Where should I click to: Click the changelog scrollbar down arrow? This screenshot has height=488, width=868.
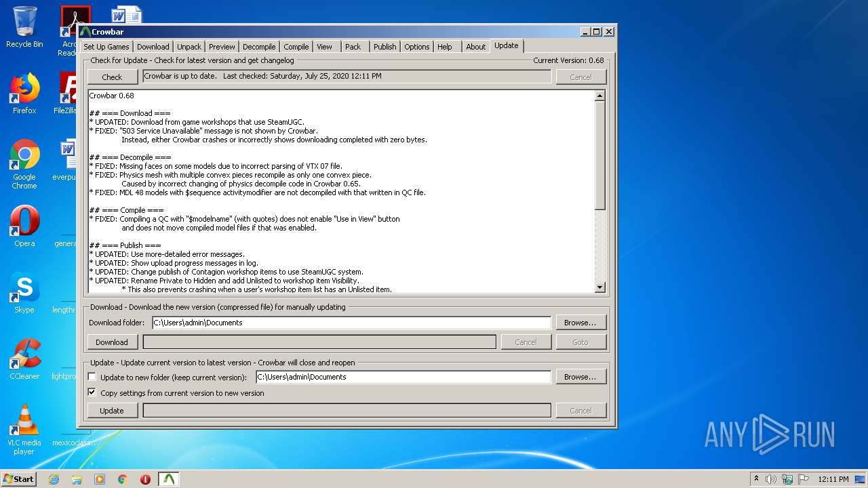(x=599, y=287)
